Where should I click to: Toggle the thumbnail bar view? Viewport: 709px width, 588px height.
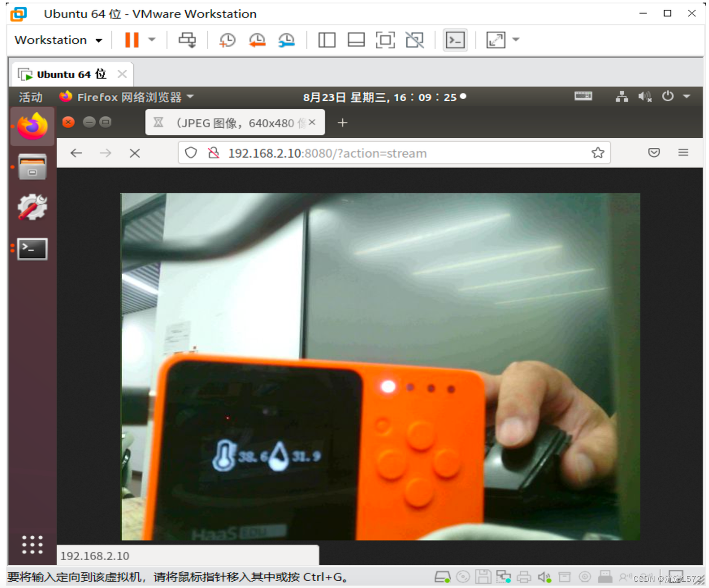click(x=356, y=40)
